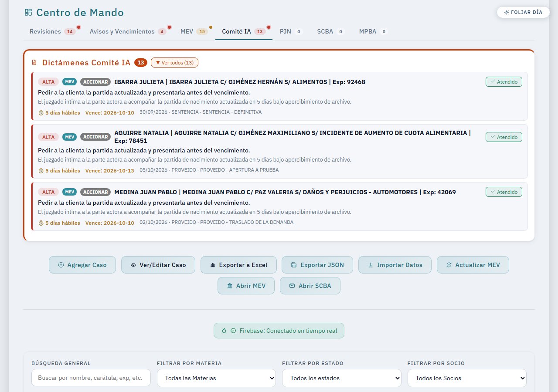Screen dimensions: 558x392
Task: Click the download icon in Importar Datos
Action: coord(371,265)
